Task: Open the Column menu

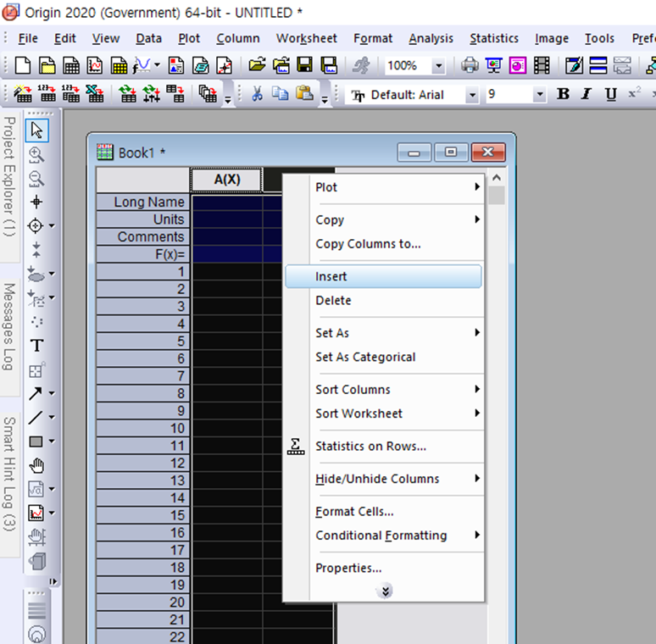Action: click(237, 38)
